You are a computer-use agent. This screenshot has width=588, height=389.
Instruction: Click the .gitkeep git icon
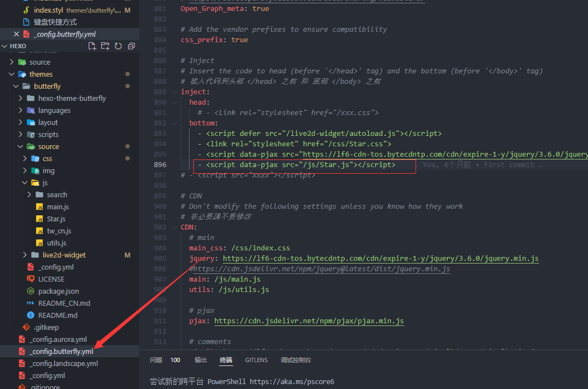point(26,327)
